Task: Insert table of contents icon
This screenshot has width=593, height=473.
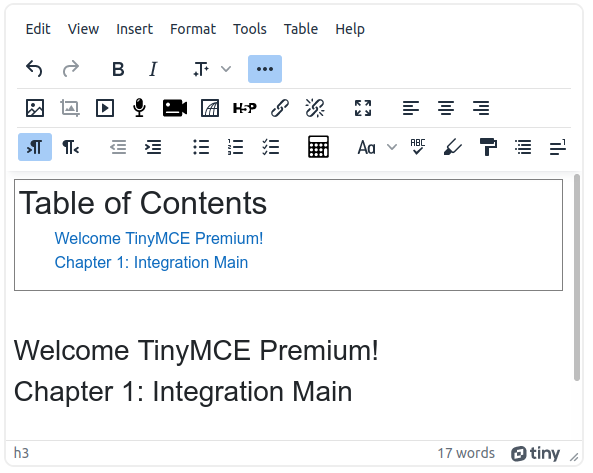Action: 523,147
